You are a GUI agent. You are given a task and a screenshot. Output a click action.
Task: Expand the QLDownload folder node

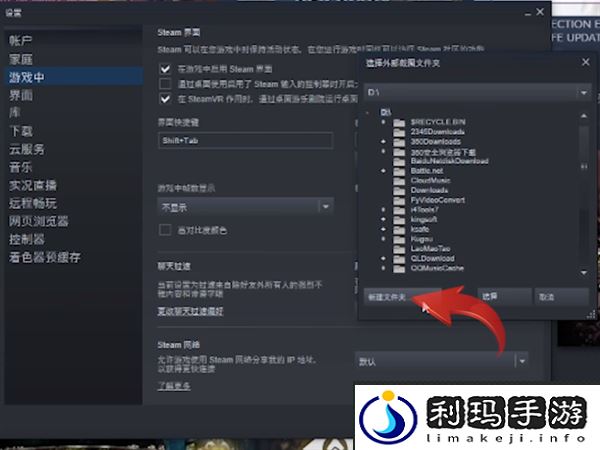pos(383,258)
